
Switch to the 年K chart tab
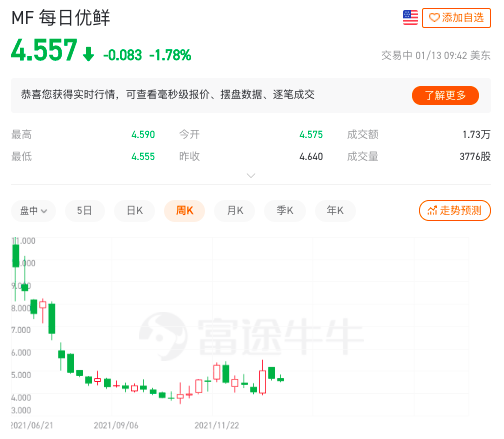tap(335, 211)
